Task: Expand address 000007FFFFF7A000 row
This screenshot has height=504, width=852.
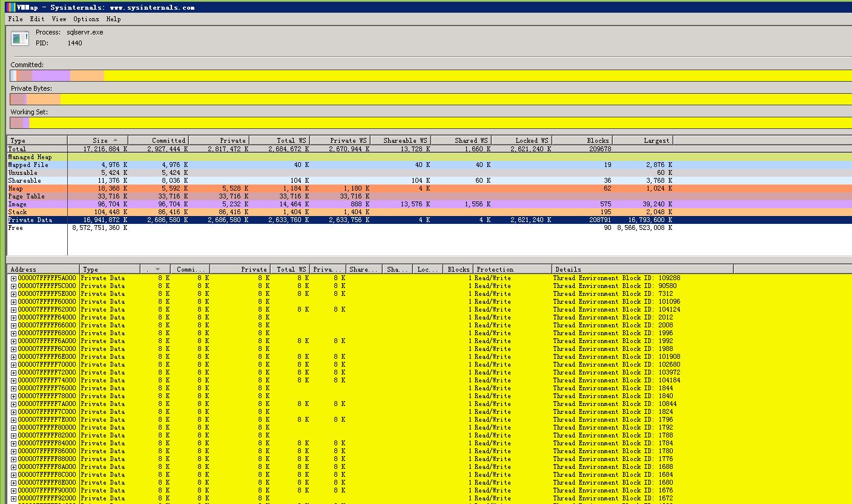Action: (x=13, y=404)
